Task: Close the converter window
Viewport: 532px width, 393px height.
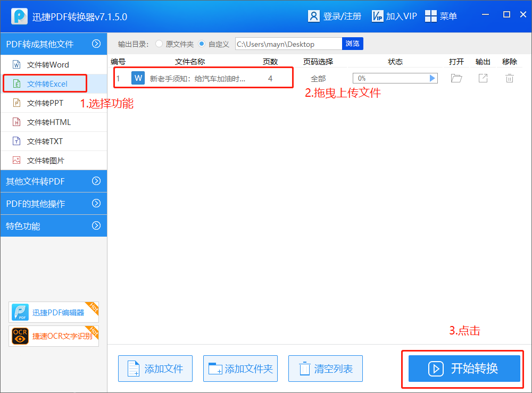Action: pos(523,14)
